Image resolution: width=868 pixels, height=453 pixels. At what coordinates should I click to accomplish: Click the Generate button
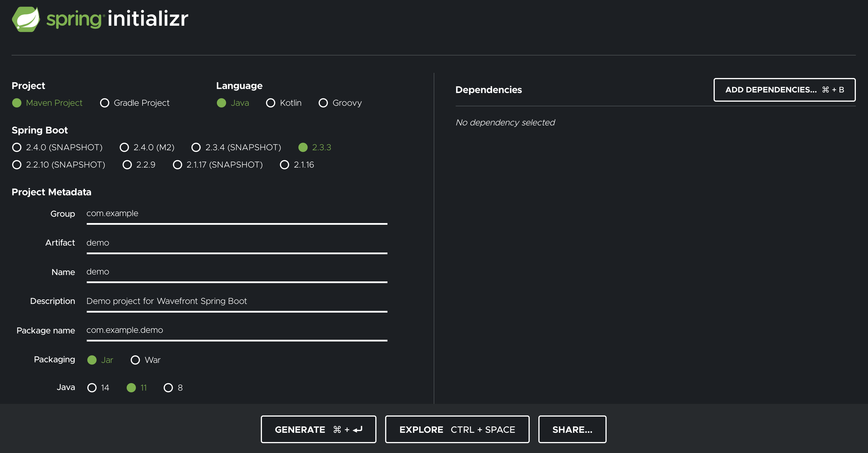(318, 429)
